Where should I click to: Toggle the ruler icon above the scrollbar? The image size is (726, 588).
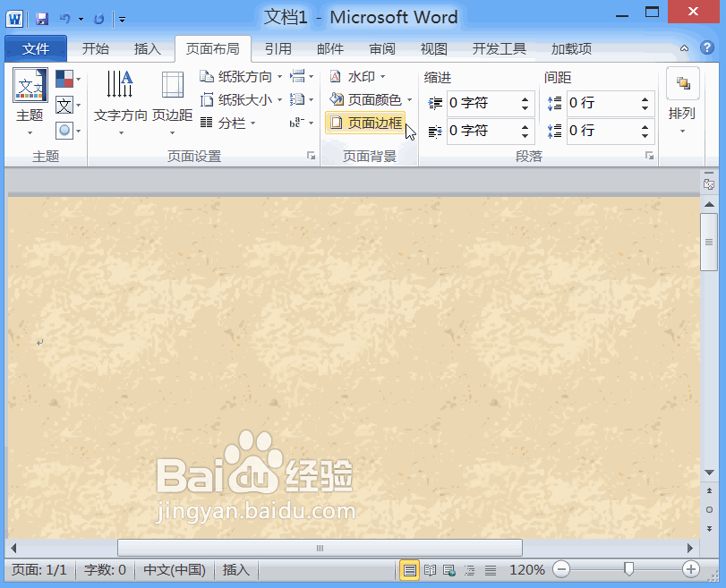click(x=709, y=183)
